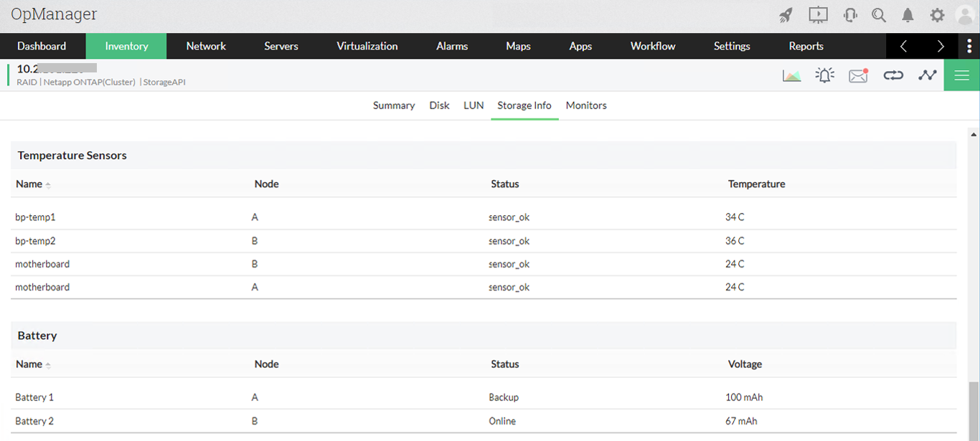Open the three-dot more options menu
980x441 pixels.
click(x=969, y=46)
